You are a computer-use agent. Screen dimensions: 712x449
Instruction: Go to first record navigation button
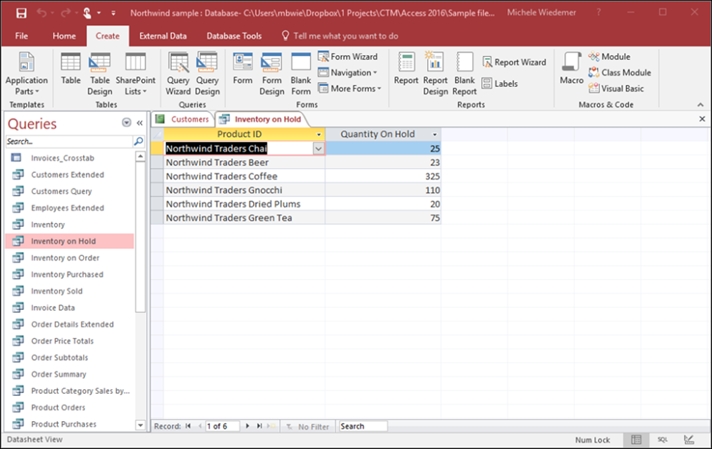pyautogui.click(x=188, y=426)
